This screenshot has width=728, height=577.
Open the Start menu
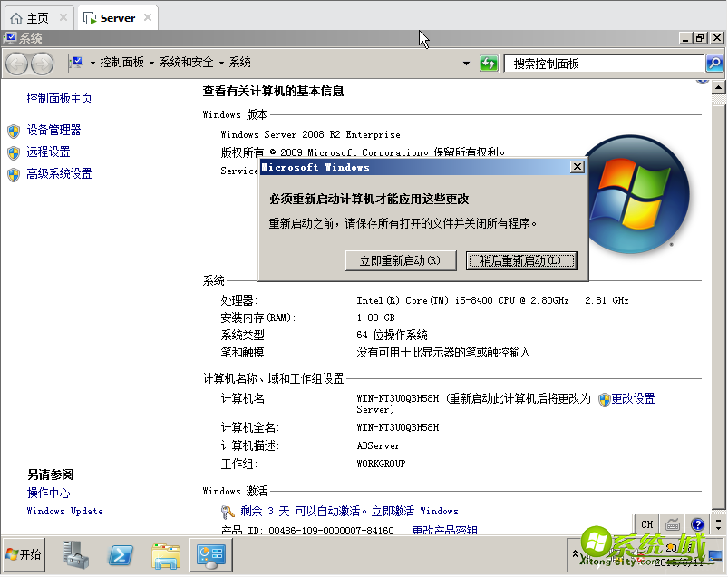23,554
